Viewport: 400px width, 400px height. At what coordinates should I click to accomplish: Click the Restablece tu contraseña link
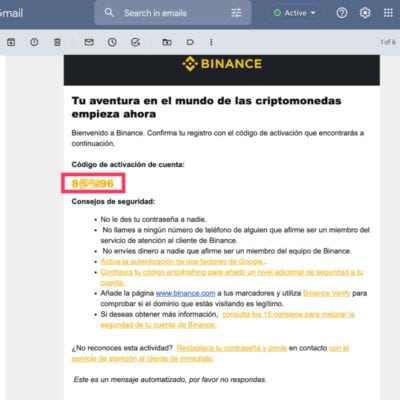[x=232, y=348]
